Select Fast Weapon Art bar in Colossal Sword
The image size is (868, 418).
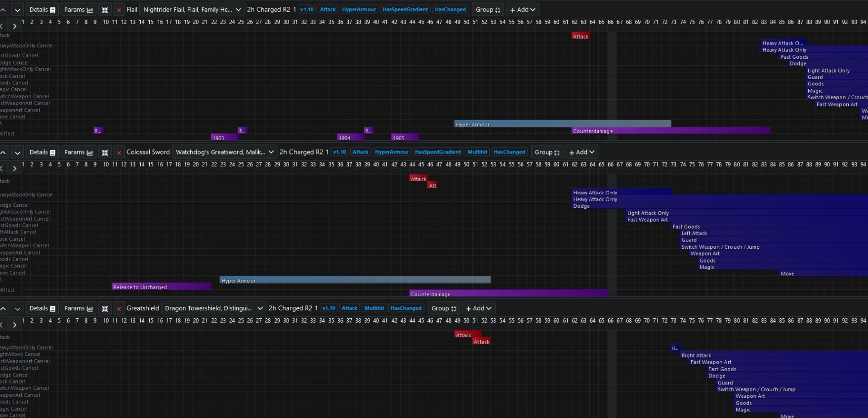(747, 220)
